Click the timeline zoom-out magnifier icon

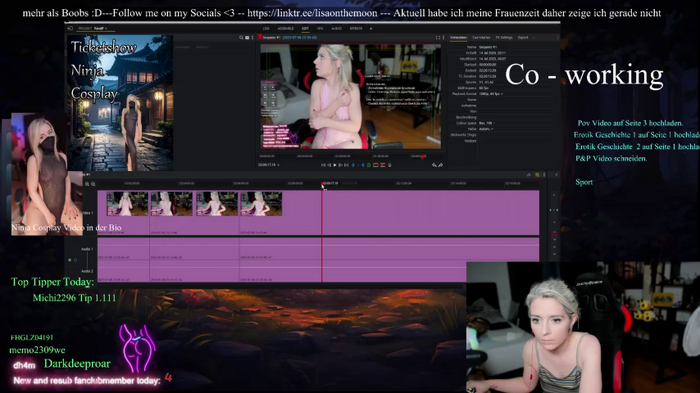(x=87, y=184)
